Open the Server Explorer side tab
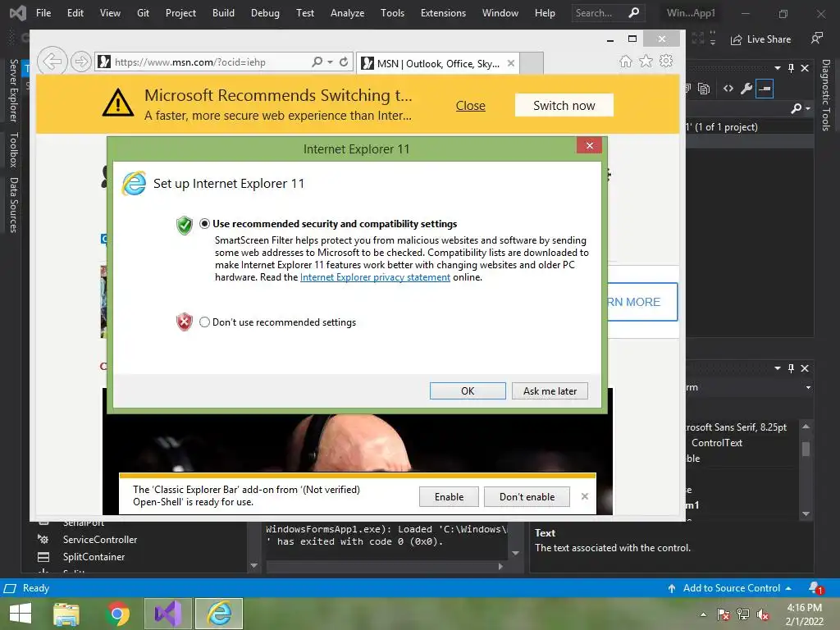The height and width of the screenshot is (630, 840). click(x=14, y=90)
